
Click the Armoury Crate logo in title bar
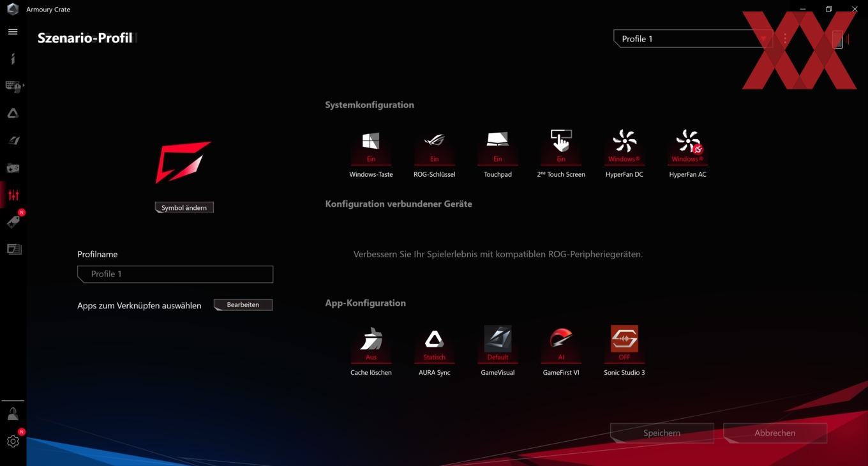tap(12, 9)
